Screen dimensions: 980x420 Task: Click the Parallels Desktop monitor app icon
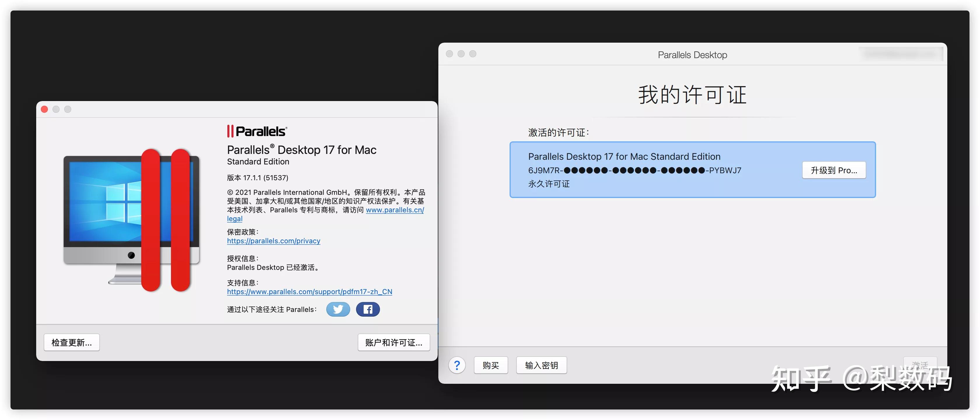(131, 219)
